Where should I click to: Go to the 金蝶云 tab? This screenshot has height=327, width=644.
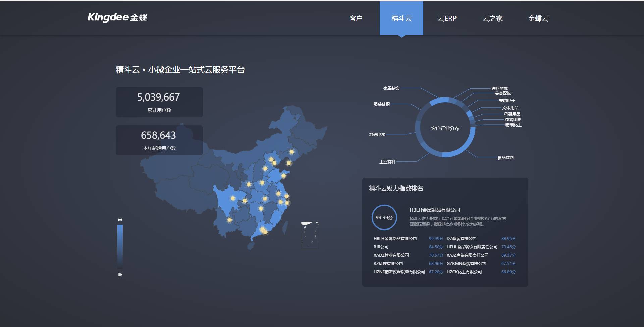tap(538, 18)
